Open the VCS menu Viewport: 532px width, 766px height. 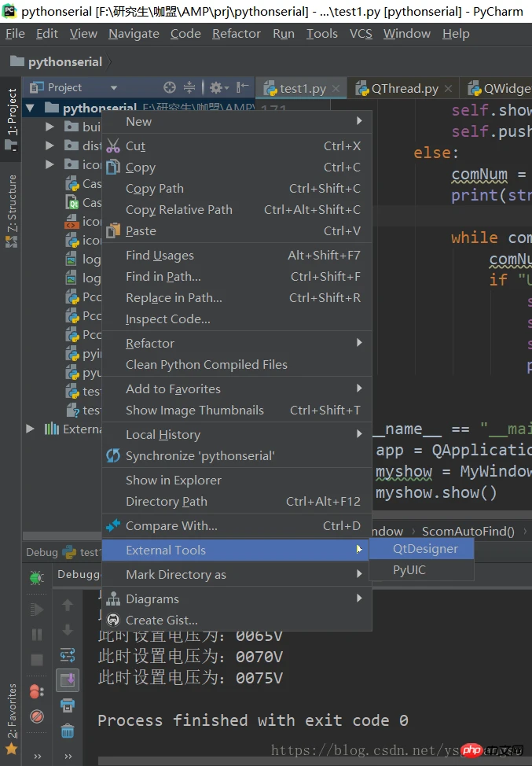pyautogui.click(x=361, y=34)
